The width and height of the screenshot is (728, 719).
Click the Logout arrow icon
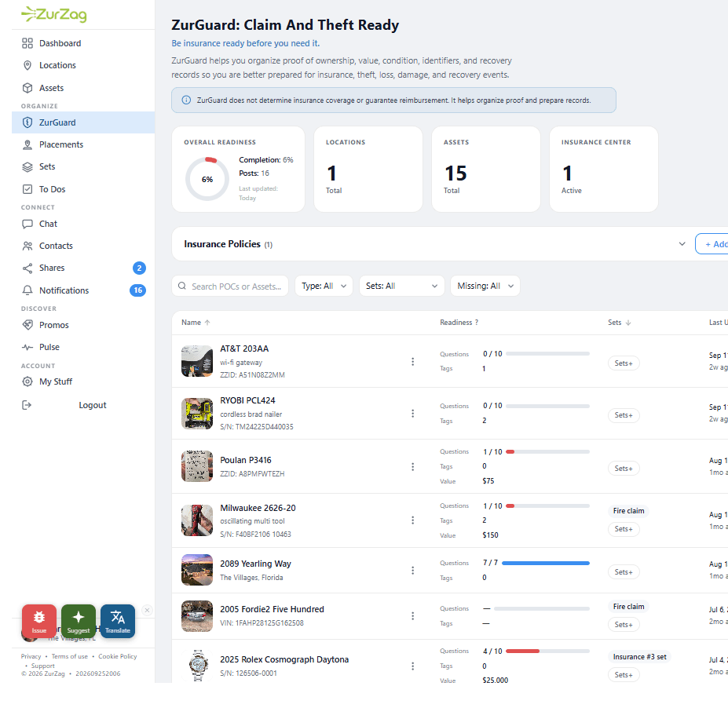[x=27, y=405]
